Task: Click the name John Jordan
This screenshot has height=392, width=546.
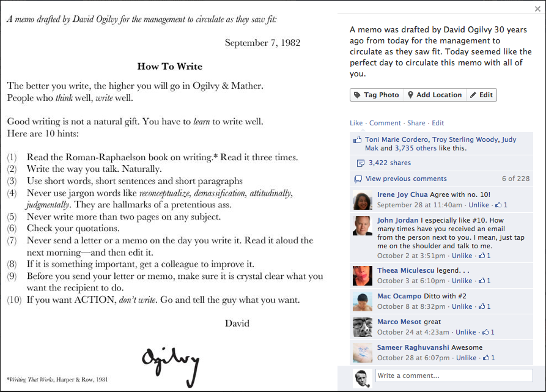Action: pos(397,220)
